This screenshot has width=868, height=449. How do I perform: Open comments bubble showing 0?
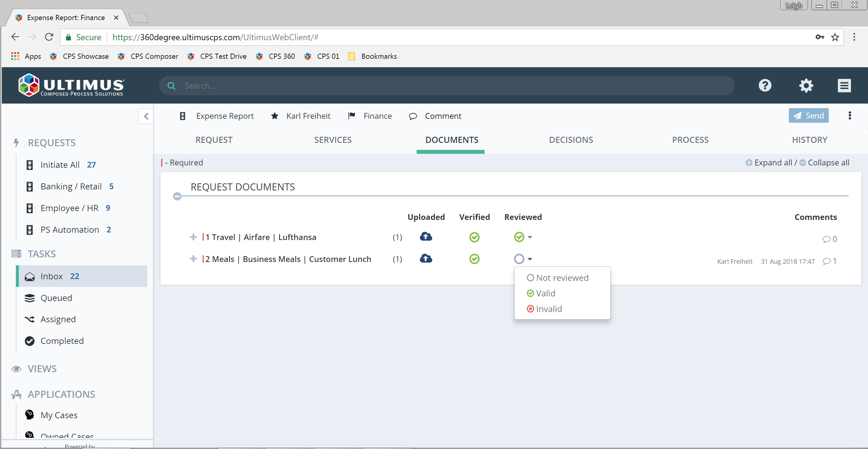click(829, 239)
